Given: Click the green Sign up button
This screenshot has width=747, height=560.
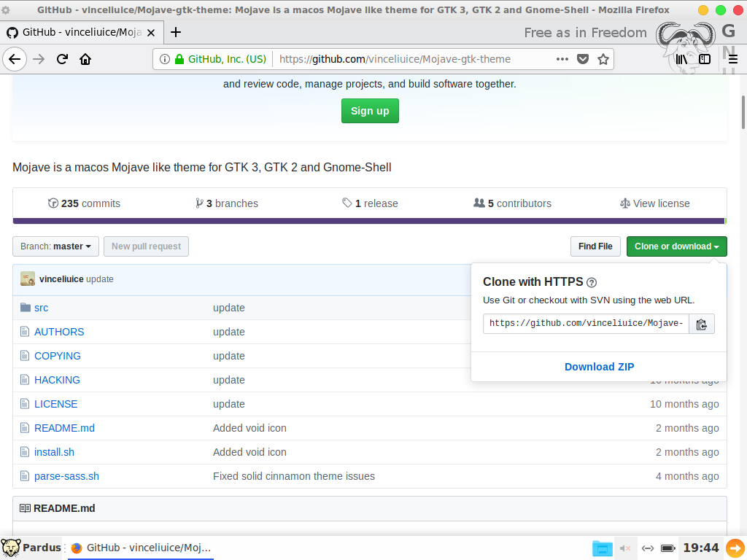Looking at the screenshot, I should [x=370, y=111].
